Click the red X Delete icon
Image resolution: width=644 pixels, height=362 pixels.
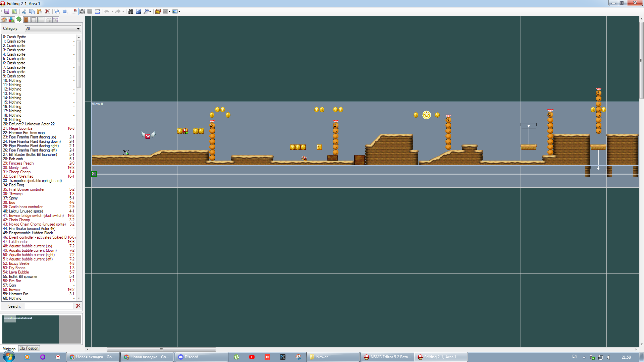click(x=47, y=11)
